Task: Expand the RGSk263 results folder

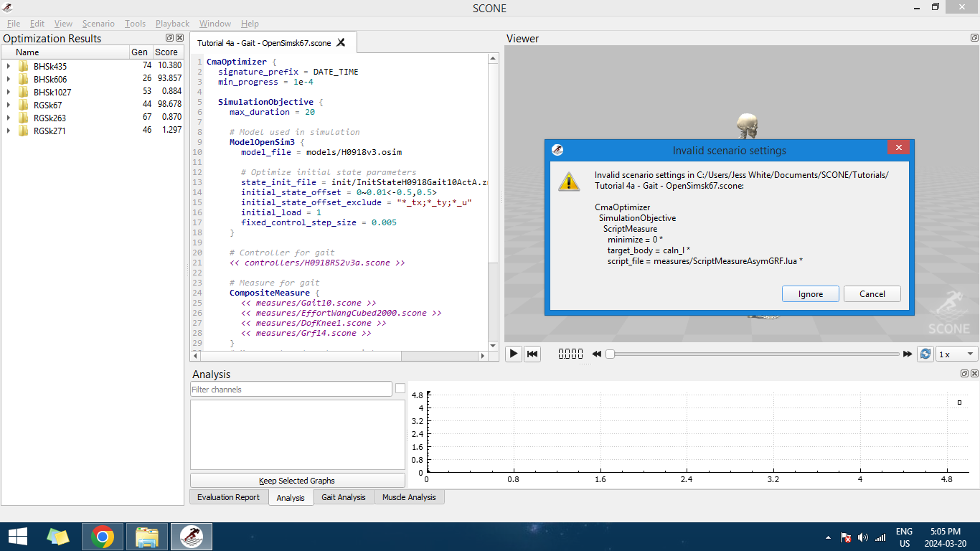Action: coord(9,118)
